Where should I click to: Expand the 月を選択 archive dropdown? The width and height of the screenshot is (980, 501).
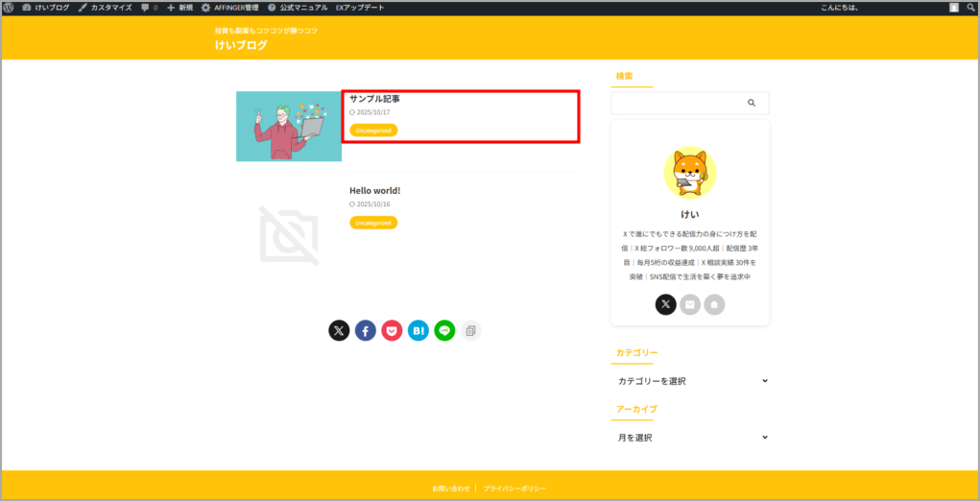(691, 438)
